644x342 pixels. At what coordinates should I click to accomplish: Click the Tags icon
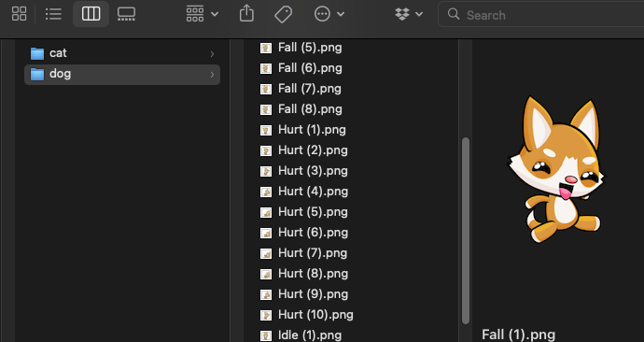tap(283, 14)
